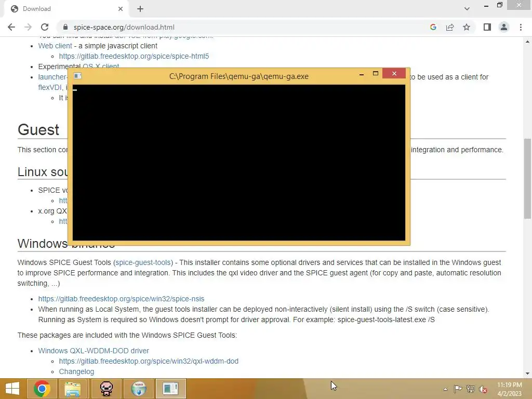Open the spice-nsis gitlab link
The height and width of the screenshot is (399, 532).
[x=121, y=299]
